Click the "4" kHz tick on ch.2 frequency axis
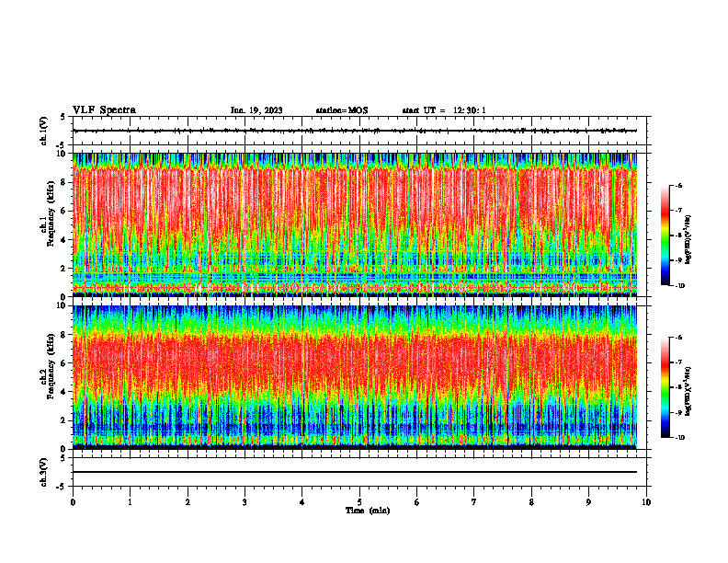 coord(64,392)
